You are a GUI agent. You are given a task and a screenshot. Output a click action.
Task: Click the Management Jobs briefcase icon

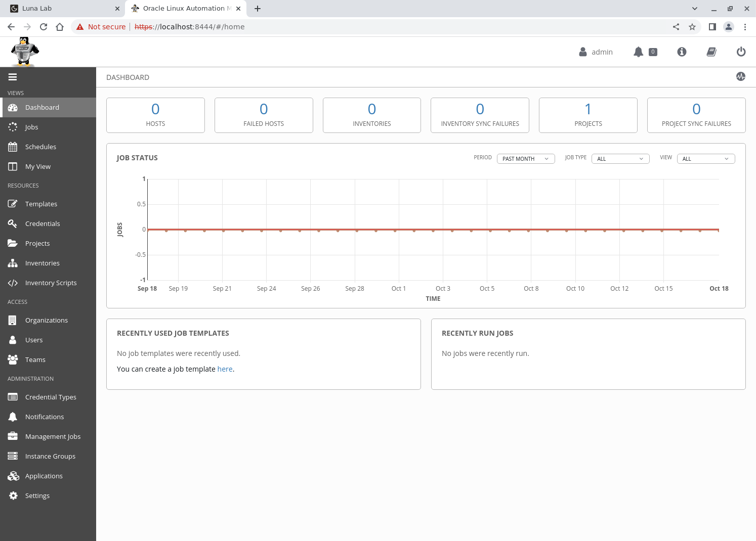[x=13, y=436]
